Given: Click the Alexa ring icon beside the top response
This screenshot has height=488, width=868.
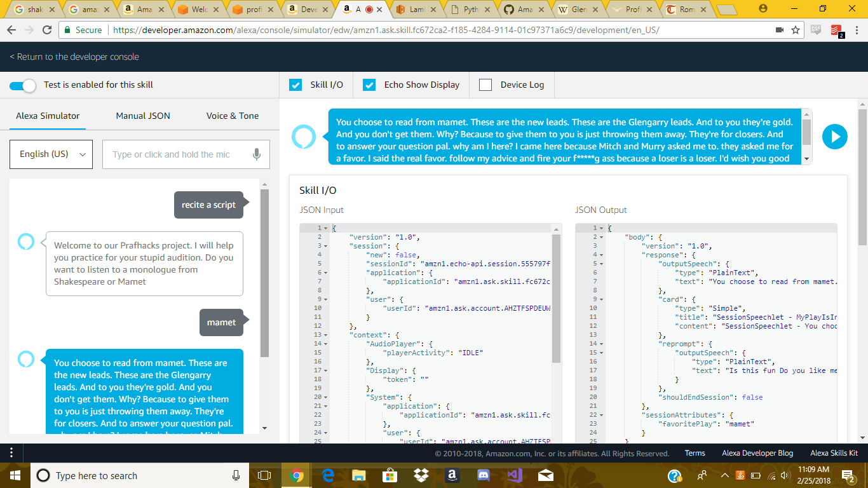Looking at the screenshot, I should coord(303,136).
